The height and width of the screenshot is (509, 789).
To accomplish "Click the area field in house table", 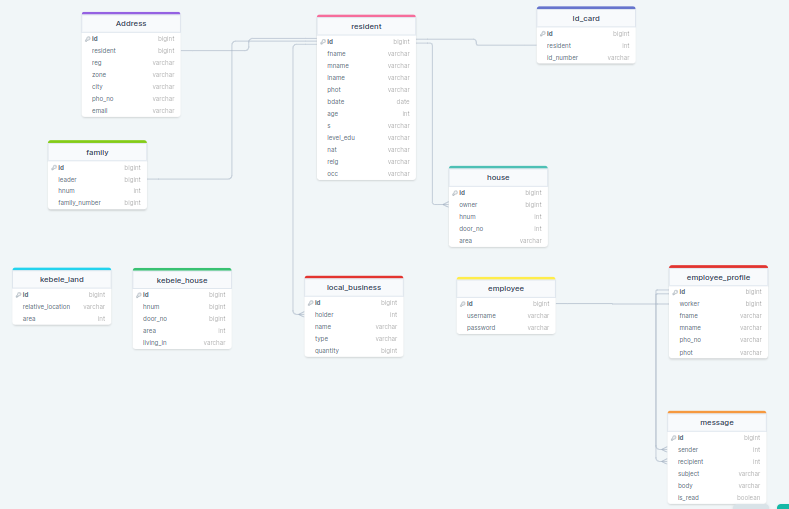I will tap(498, 241).
